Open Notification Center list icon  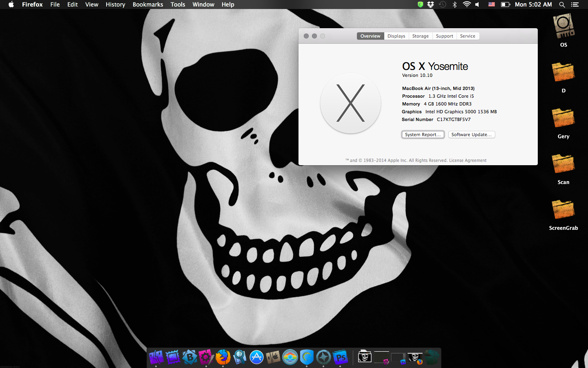pos(575,4)
